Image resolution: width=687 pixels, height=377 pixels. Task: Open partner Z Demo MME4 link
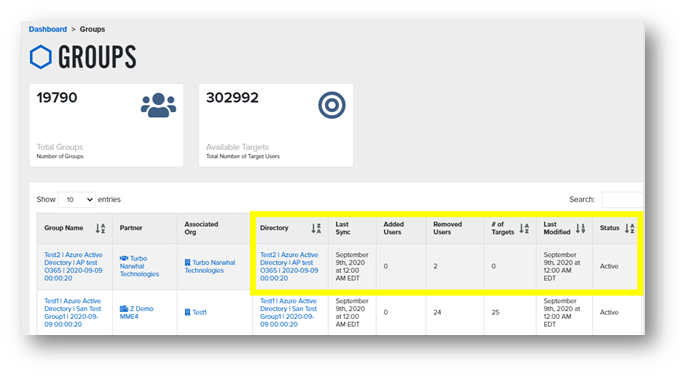(x=137, y=313)
